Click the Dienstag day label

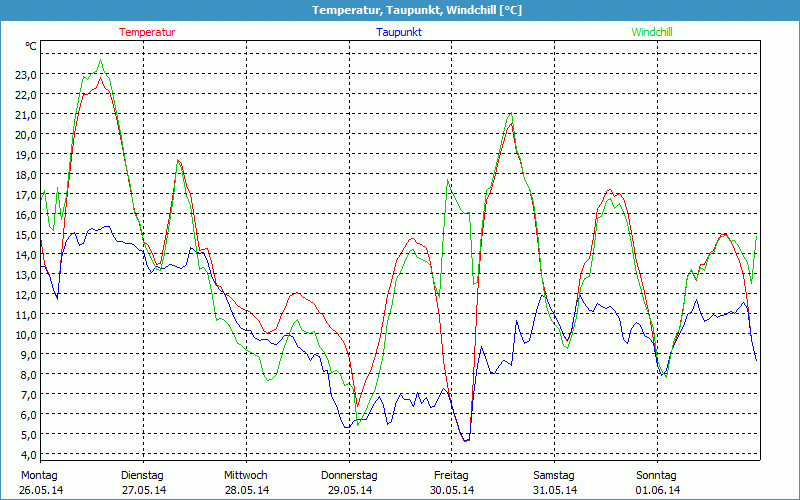[142, 476]
